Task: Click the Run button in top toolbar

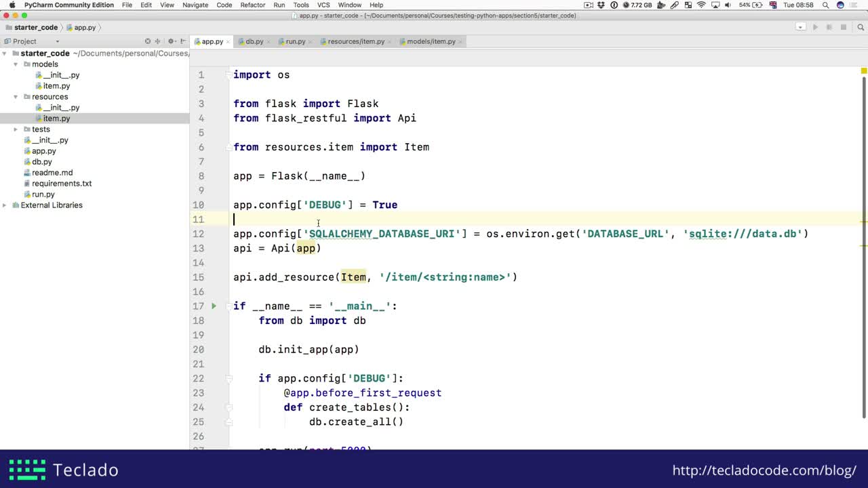Action: tap(815, 27)
